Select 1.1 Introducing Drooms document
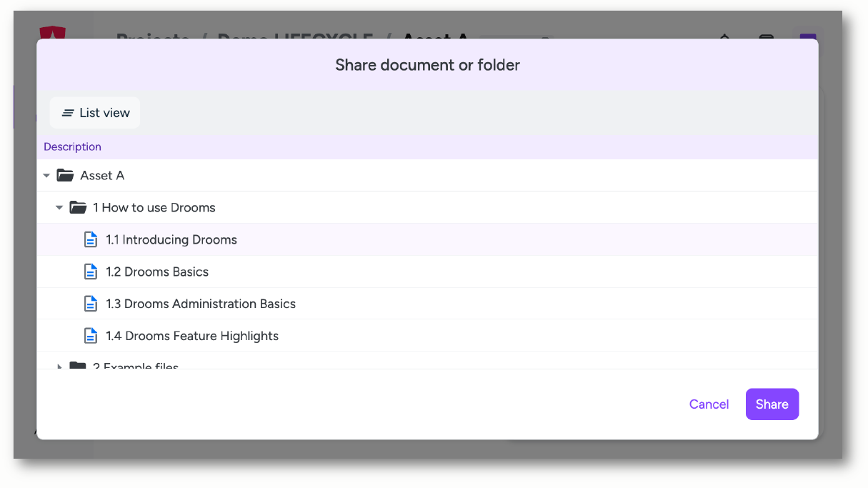The height and width of the screenshot is (488, 868). pyautogui.click(x=171, y=239)
